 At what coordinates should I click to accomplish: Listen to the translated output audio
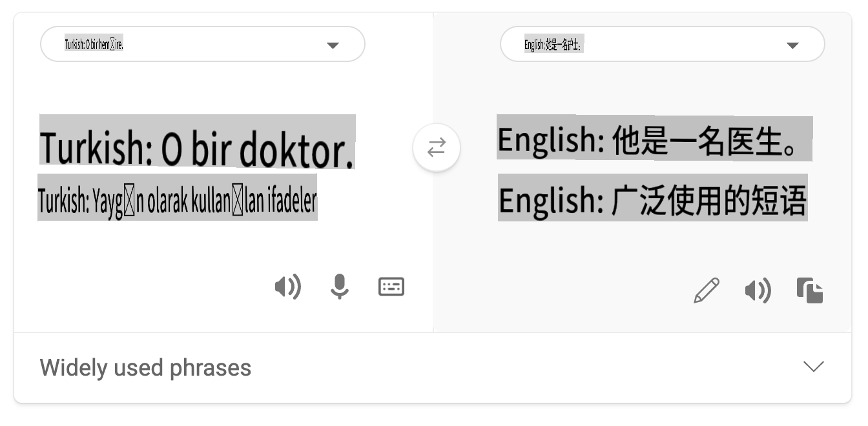(758, 291)
